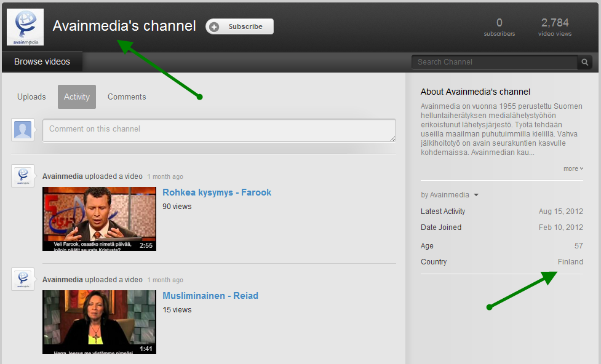Image resolution: width=601 pixels, height=364 pixels.
Task: Click the 90 views text
Action: coord(177,207)
